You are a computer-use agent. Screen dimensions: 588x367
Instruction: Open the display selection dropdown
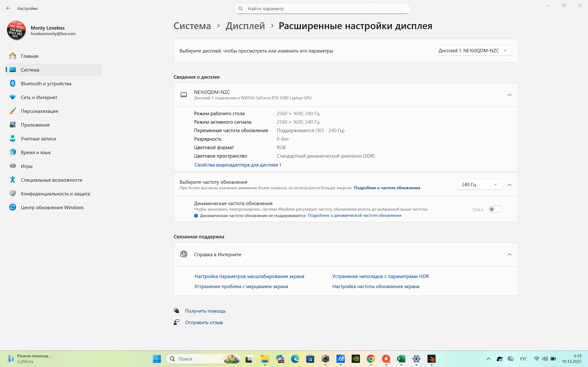point(473,50)
